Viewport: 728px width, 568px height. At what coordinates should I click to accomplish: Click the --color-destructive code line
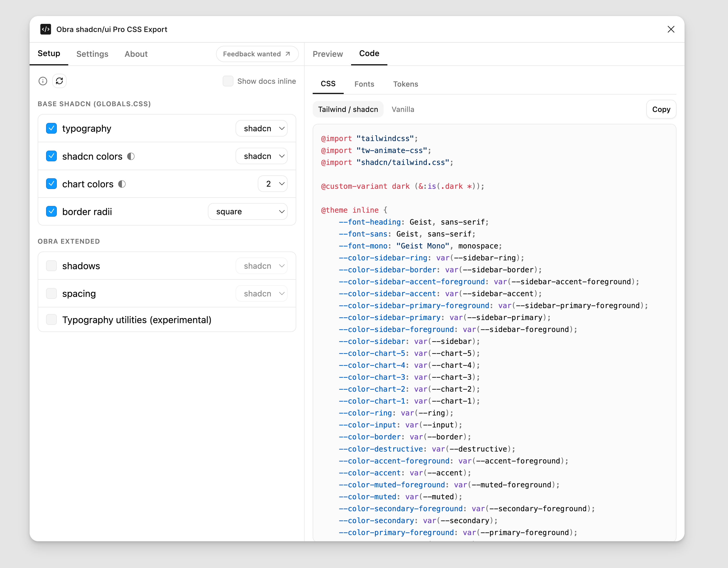(427, 449)
